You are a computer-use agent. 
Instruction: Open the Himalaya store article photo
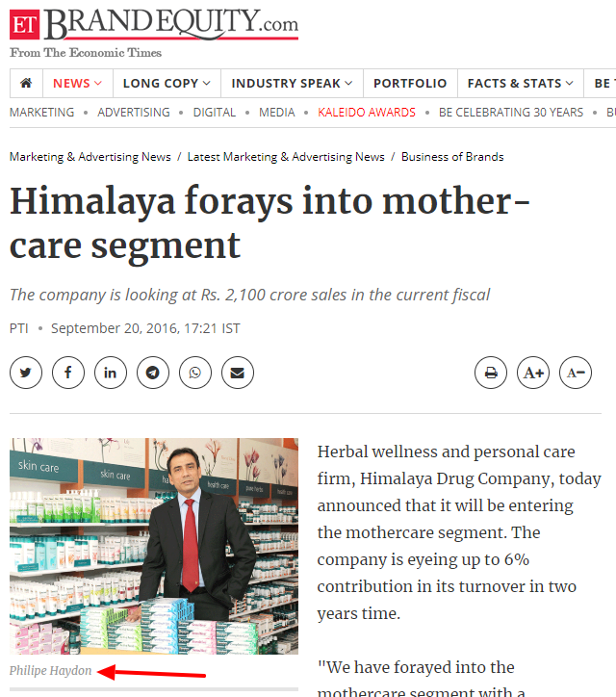click(154, 546)
